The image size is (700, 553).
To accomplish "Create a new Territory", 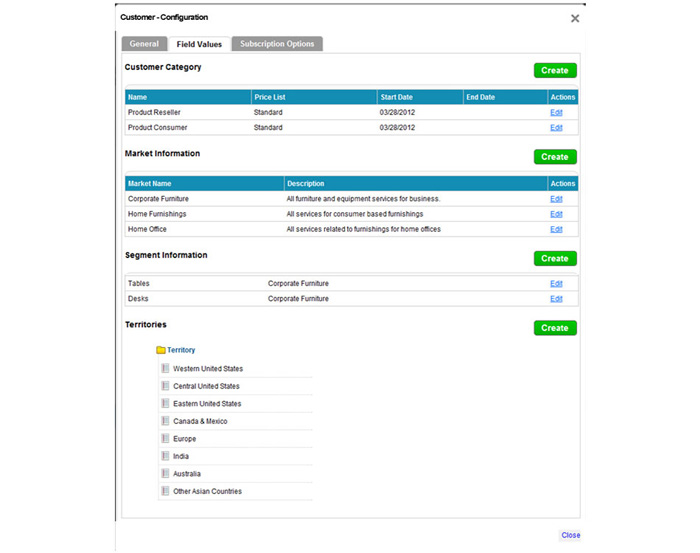I will [x=554, y=328].
